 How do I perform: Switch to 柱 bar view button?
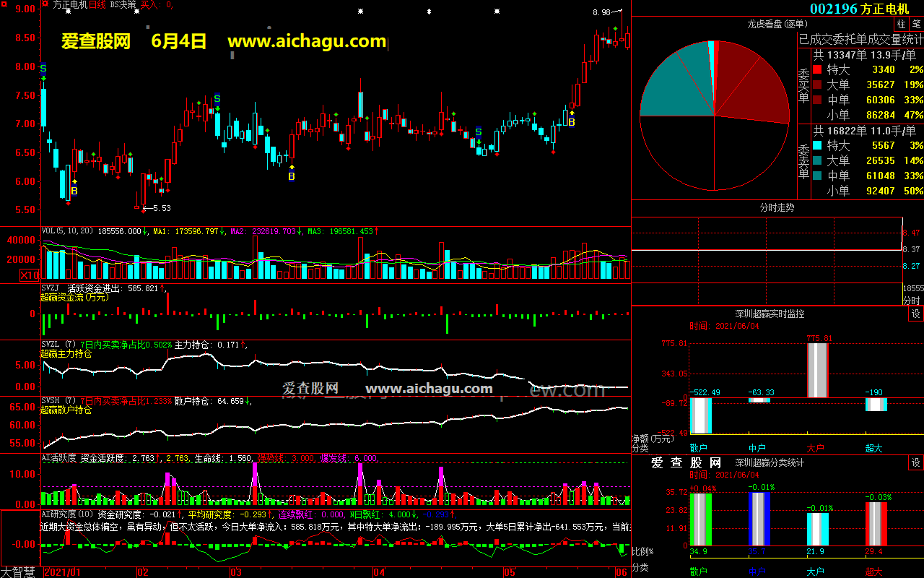click(x=901, y=25)
